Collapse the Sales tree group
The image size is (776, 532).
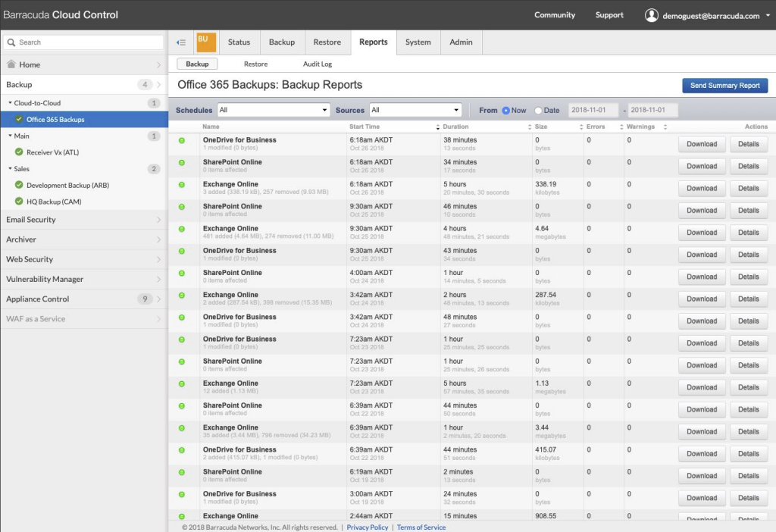click(10, 169)
